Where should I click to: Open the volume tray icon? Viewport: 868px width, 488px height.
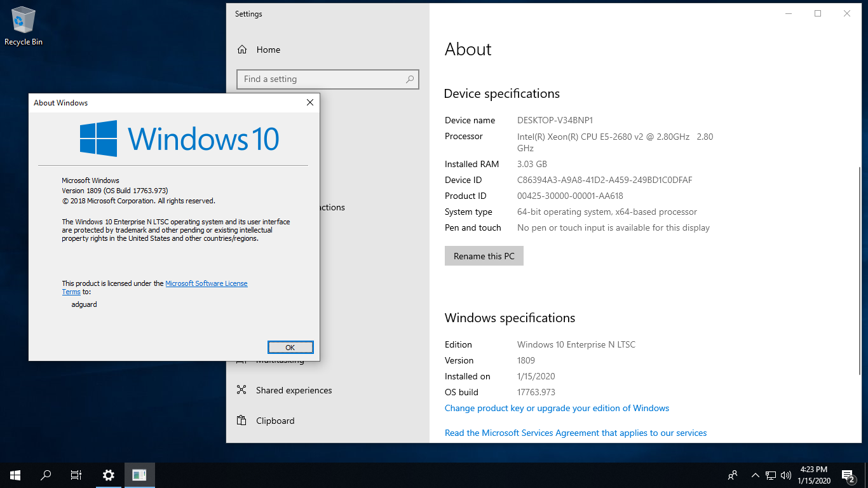[786, 475]
